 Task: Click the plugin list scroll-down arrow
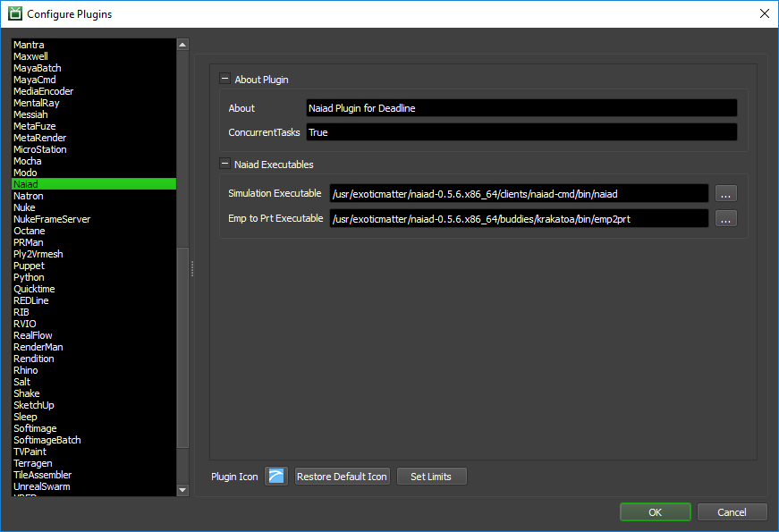click(x=182, y=490)
